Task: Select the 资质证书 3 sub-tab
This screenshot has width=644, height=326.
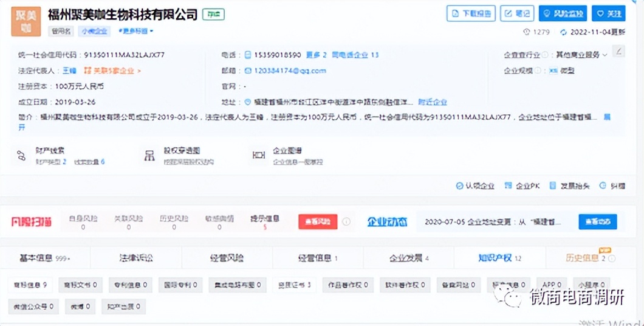Action: tap(295, 285)
